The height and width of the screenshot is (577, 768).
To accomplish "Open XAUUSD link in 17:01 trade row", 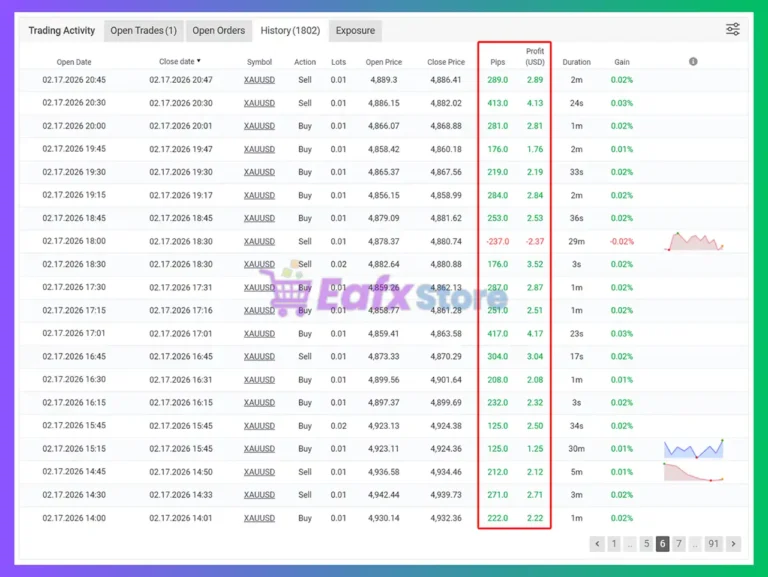I will pos(259,334).
